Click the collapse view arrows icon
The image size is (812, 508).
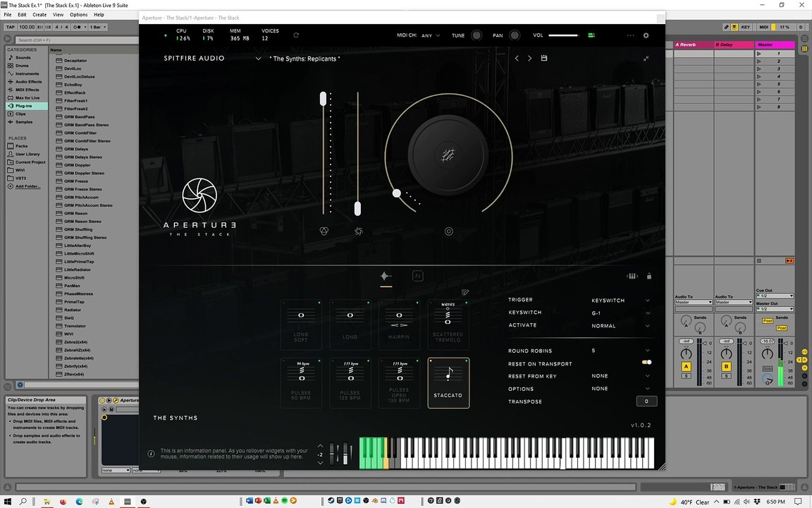[x=646, y=59]
